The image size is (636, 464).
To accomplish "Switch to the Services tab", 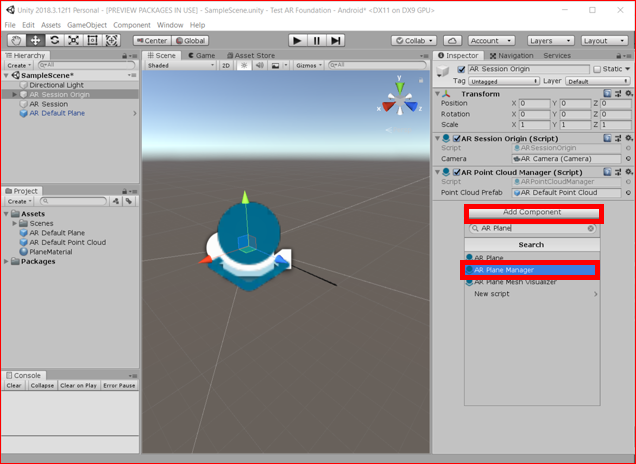I will (557, 56).
